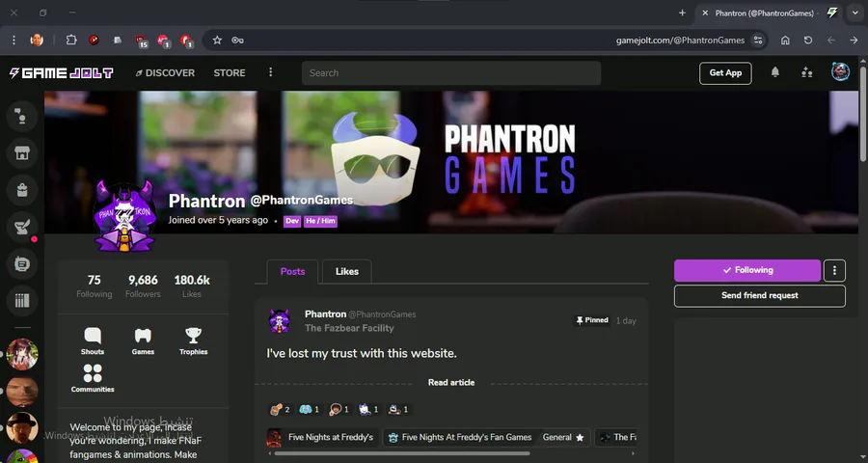Open the handheld device icon in the left sidebar
The width and height of the screenshot is (868, 463).
click(22, 264)
